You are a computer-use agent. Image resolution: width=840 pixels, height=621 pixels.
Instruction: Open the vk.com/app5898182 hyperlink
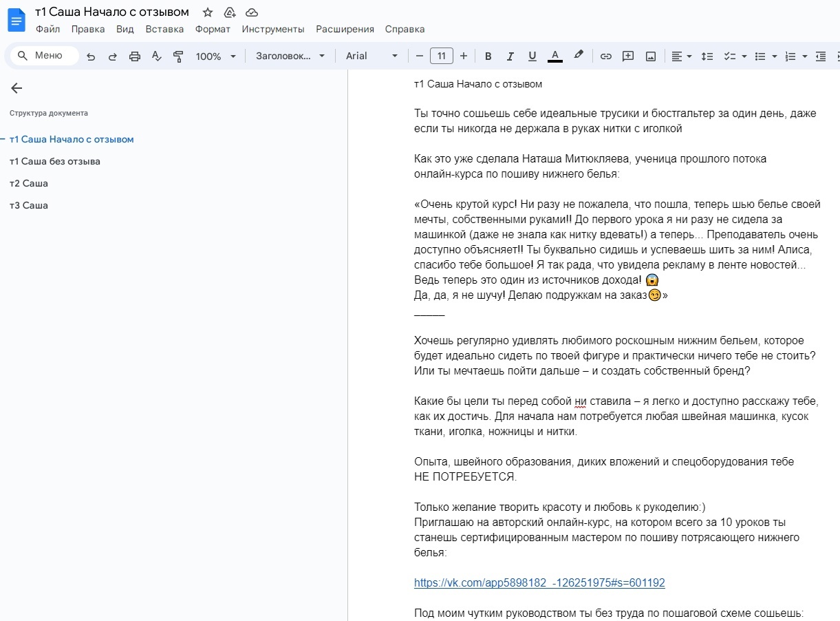539,582
